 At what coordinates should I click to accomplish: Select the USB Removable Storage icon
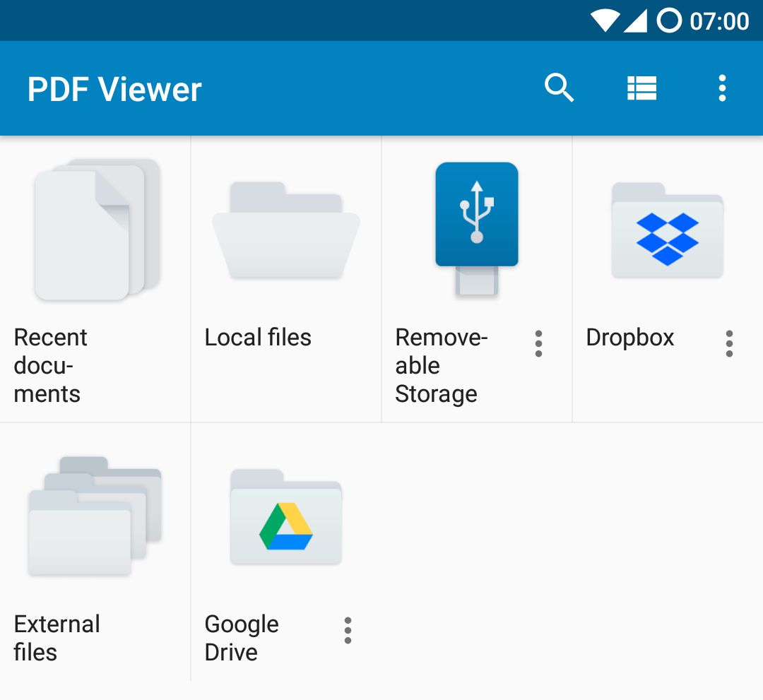point(477,227)
